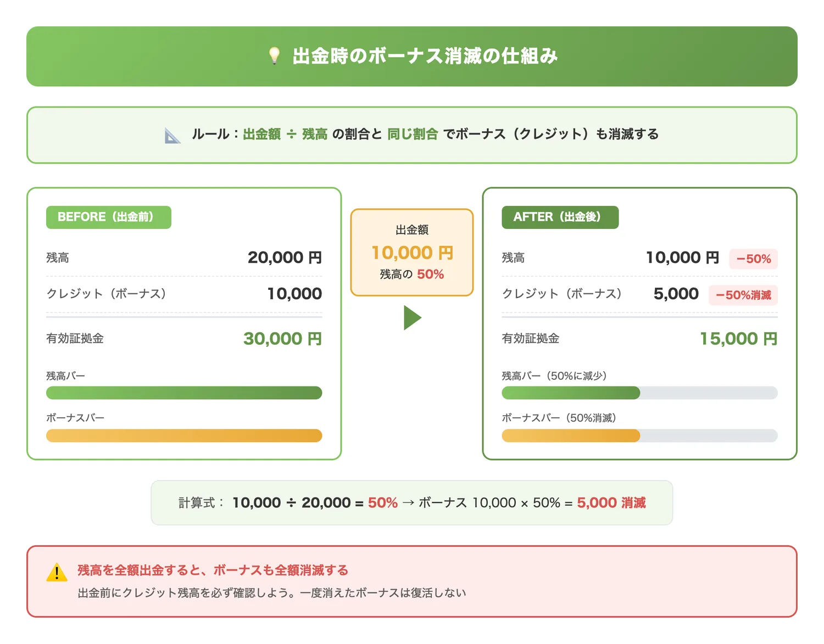The height and width of the screenshot is (644, 824).
Task: Click the label 計算式：
Action: pos(202,502)
